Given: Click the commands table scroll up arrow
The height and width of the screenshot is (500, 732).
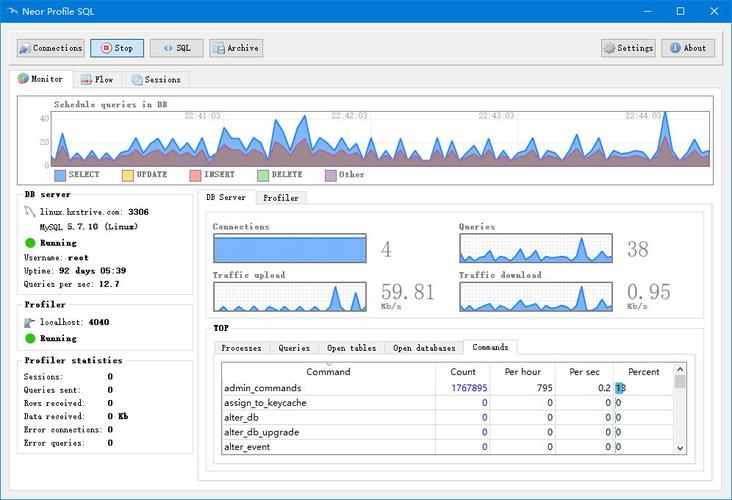Looking at the screenshot, I should pos(680,369).
